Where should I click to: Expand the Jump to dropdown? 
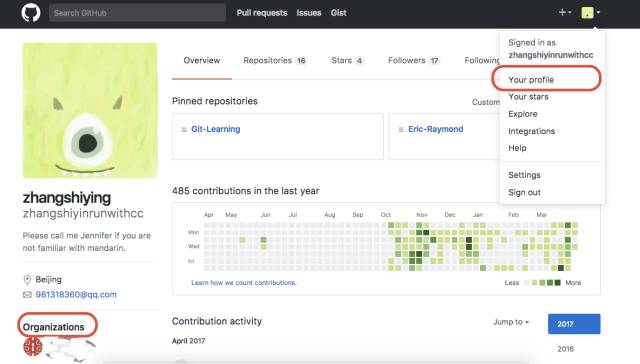(x=511, y=322)
